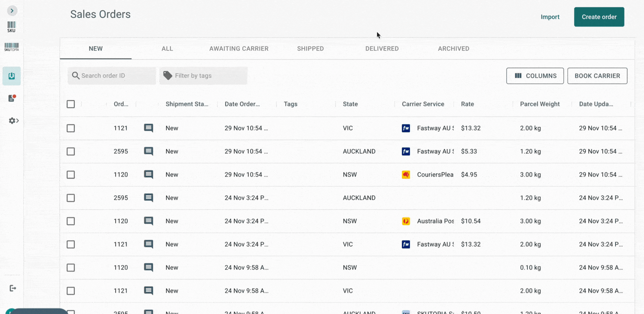The height and width of the screenshot is (314, 644).
Task: Click the $5.33 rate cell
Action: 469,151
